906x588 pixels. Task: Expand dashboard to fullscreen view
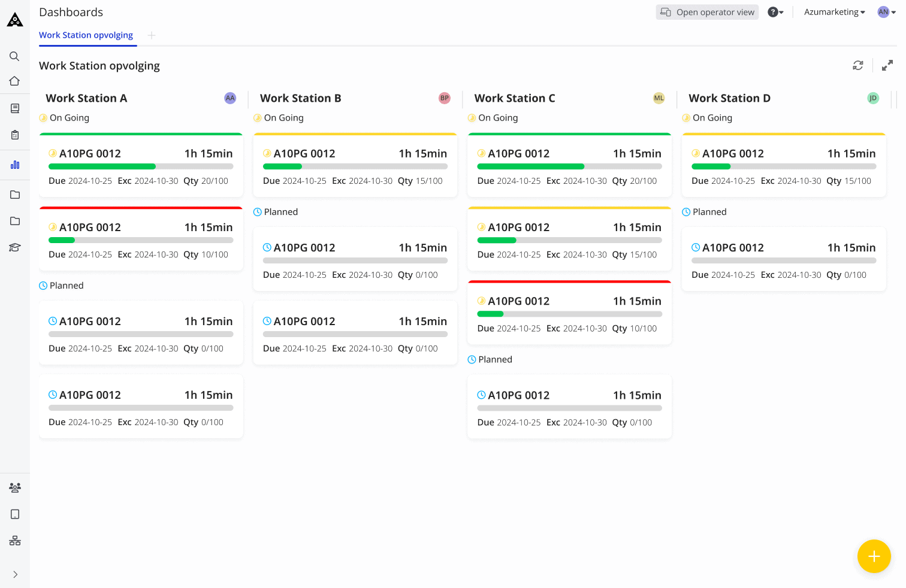click(x=887, y=65)
